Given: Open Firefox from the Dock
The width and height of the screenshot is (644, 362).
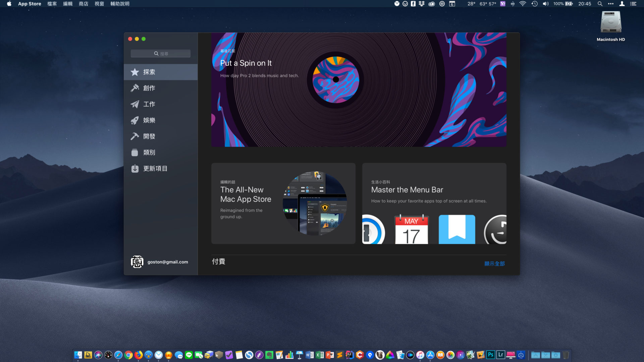Looking at the screenshot, I should [139, 355].
